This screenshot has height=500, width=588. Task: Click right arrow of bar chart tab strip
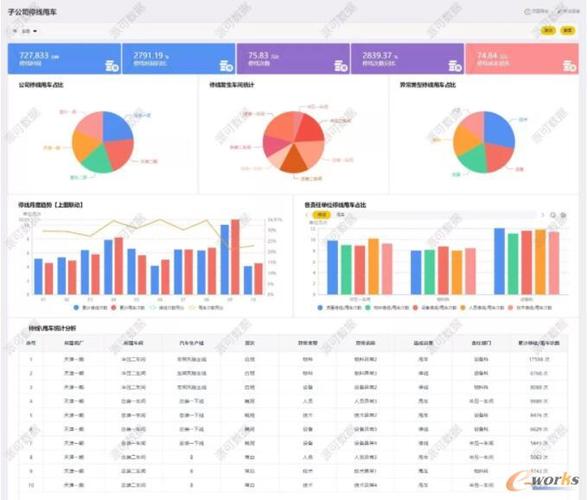(542, 215)
